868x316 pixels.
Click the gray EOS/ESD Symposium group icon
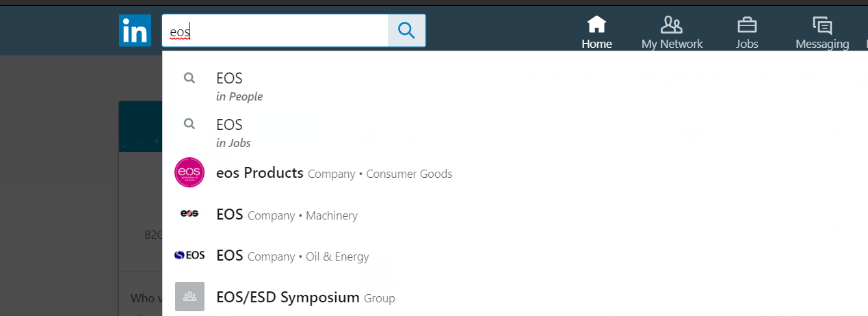[189, 297]
